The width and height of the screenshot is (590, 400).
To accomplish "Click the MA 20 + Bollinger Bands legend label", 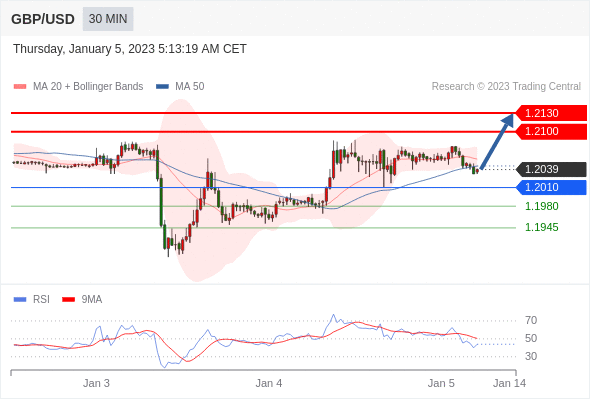I will [x=88, y=87].
